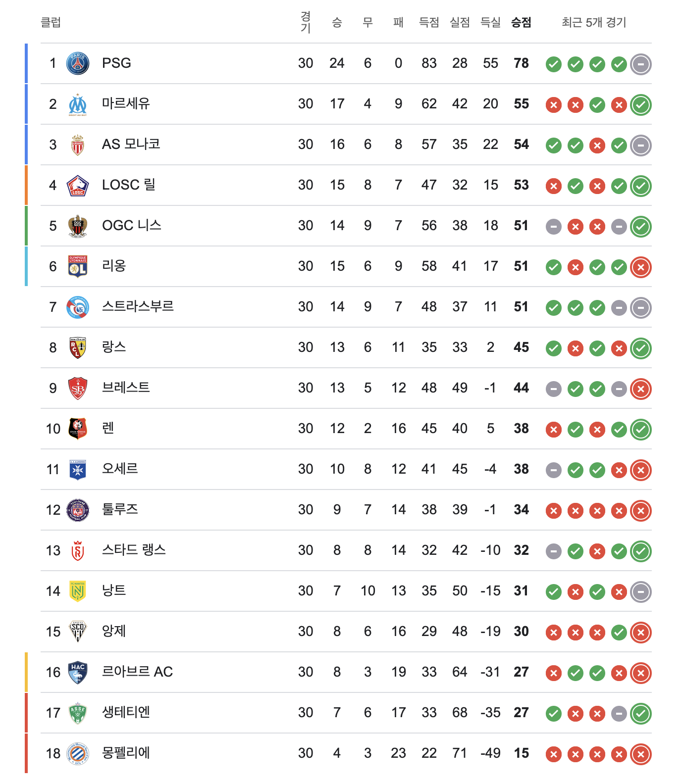Viewport: 681px width, 784px height.
Task: Click the Montpellier club logo
Action: (x=78, y=754)
